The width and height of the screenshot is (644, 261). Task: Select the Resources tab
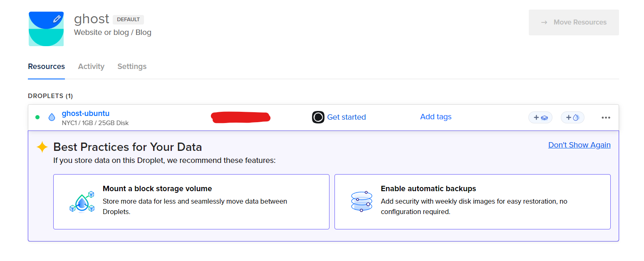click(46, 66)
